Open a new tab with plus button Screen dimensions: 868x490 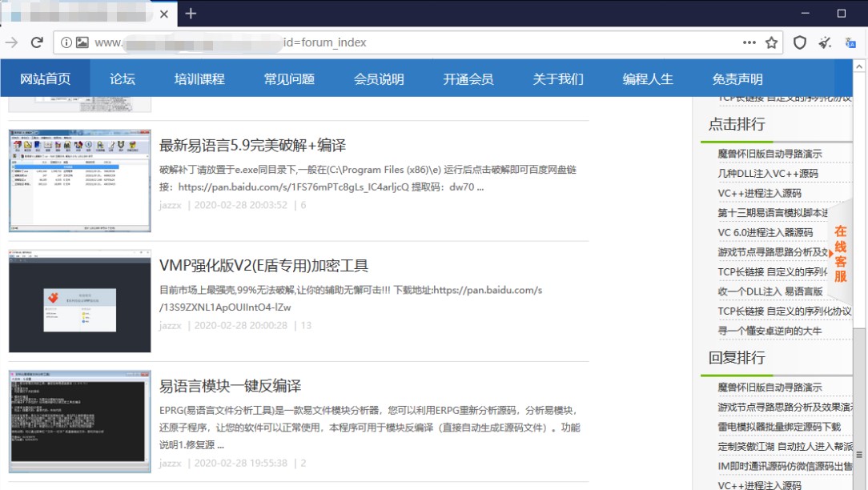[191, 14]
